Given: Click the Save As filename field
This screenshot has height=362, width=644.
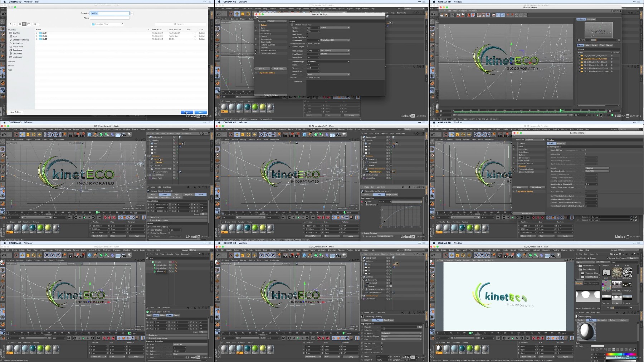Looking at the screenshot, I should tap(109, 13).
